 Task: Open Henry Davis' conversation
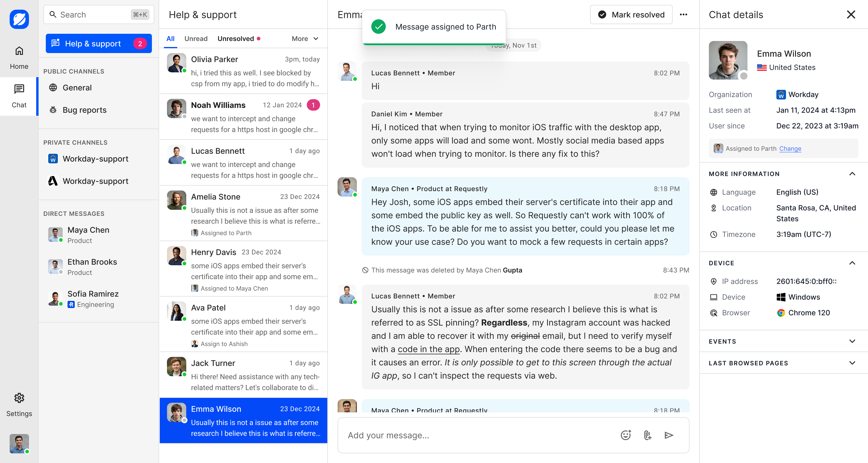[243, 269]
